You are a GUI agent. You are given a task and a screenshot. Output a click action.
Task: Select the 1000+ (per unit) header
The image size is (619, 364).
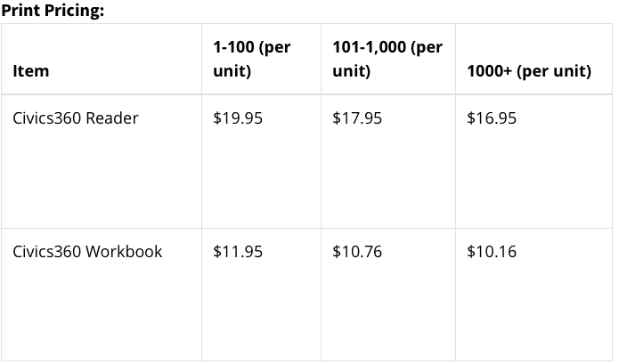coord(529,71)
